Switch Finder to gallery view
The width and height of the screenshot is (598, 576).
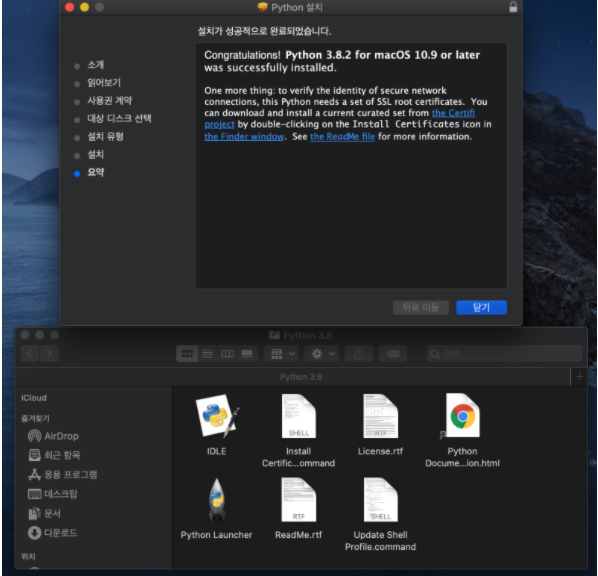click(x=247, y=354)
